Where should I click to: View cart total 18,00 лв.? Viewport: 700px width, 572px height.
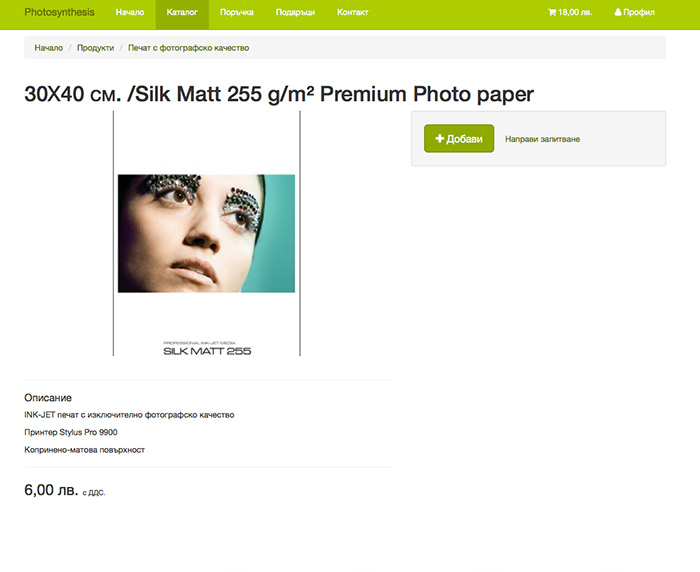click(x=570, y=13)
